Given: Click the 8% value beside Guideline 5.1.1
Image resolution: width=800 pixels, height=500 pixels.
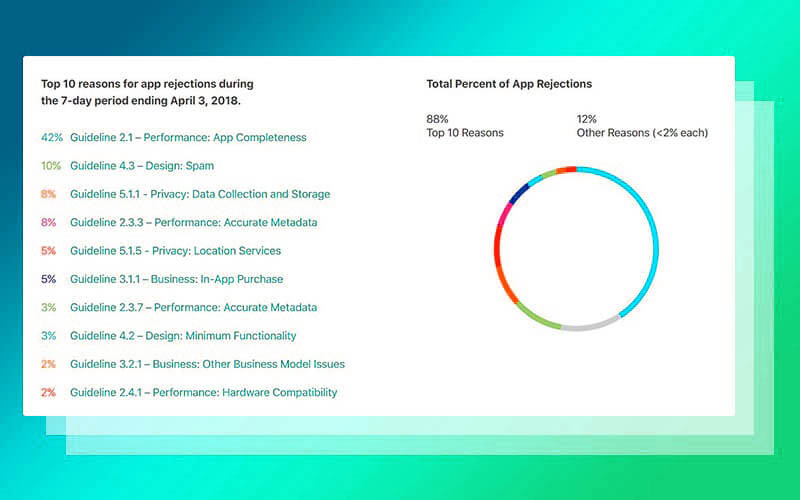Looking at the screenshot, I should 48,194.
